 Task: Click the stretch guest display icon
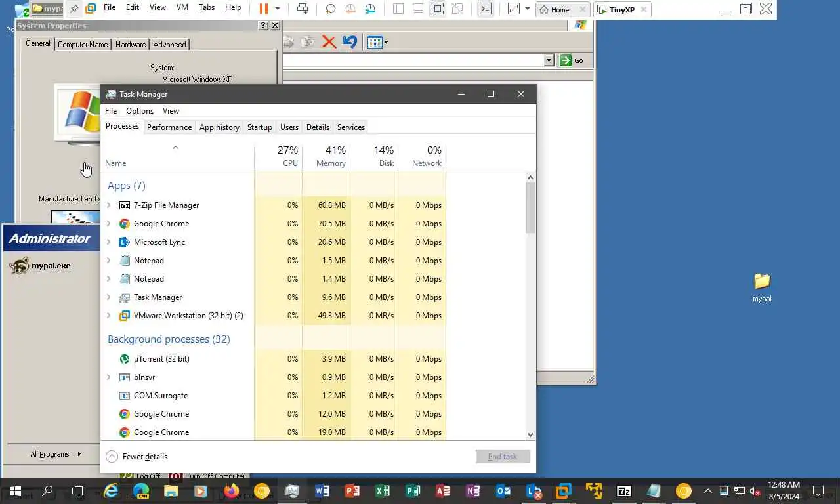[513, 9]
